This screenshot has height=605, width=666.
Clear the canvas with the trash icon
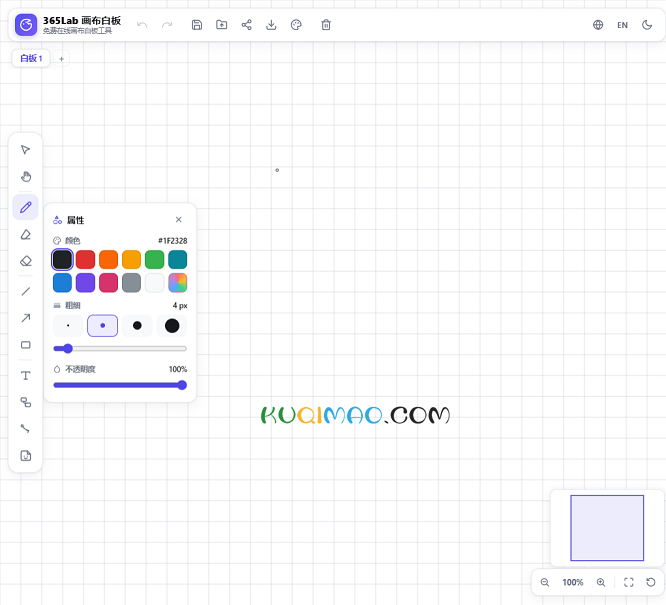tap(326, 25)
